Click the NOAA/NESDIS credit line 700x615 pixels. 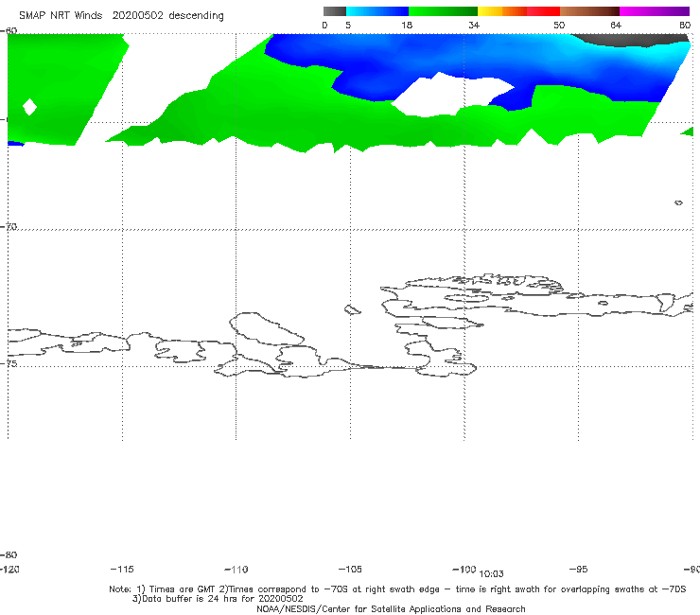(391, 608)
